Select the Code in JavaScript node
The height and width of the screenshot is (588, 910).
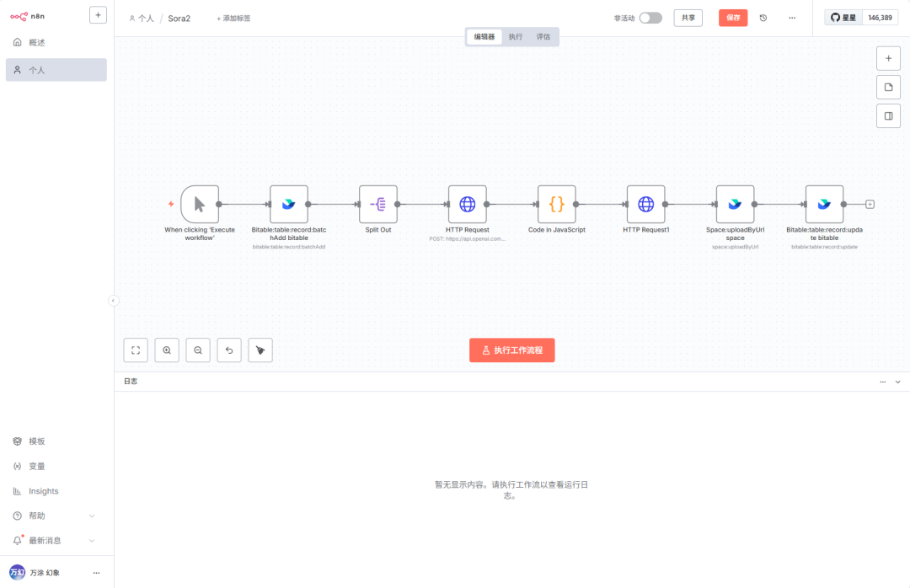click(556, 204)
